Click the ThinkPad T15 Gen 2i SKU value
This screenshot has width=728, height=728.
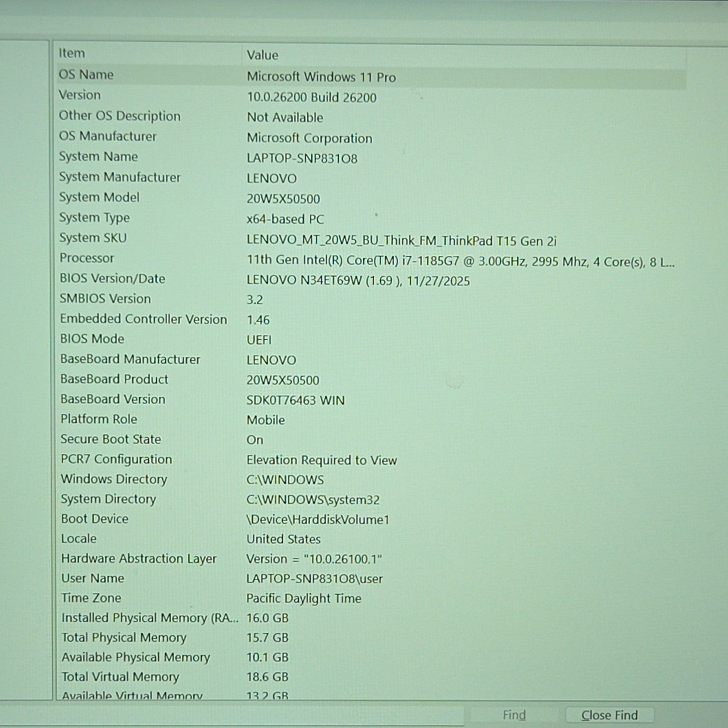[401, 240]
